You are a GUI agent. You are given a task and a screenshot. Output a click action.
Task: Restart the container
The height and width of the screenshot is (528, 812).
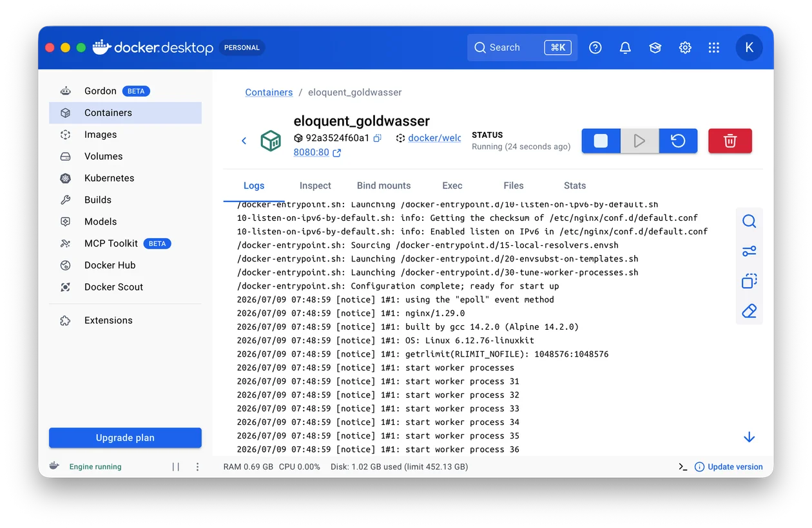pyautogui.click(x=678, y=141)
